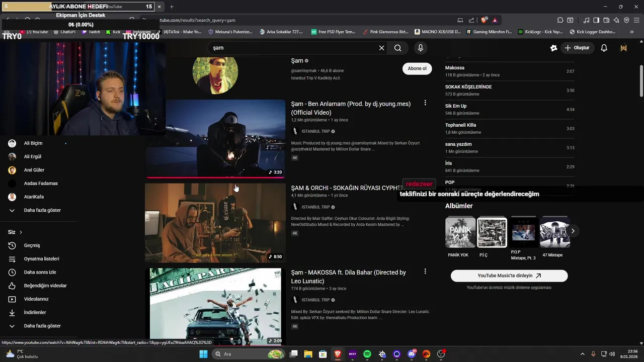Click the magnifier search button
Image resolution: width=644 pixels, height=362 pixels.
point(398,48)
